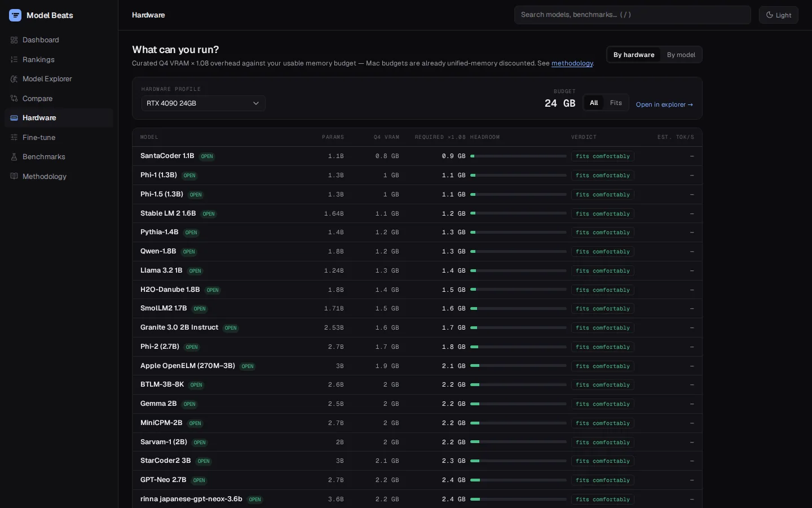Click the 2.4 GB required value for GPT-Neo 2.7B
Screen dimensions: 812x508
[x=454, y=480]
